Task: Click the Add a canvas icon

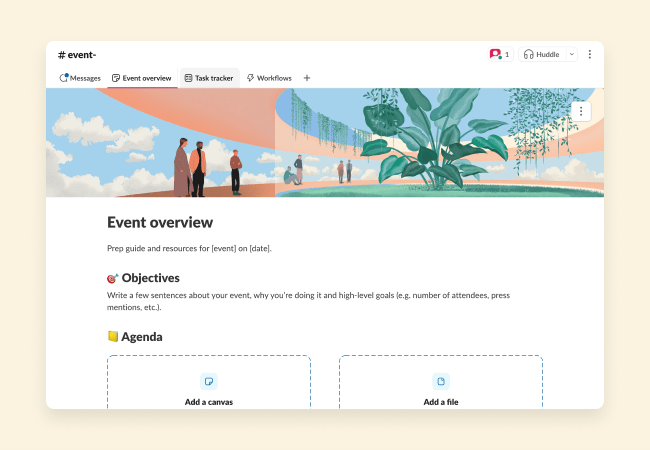Action: click(x=208, y=382)
